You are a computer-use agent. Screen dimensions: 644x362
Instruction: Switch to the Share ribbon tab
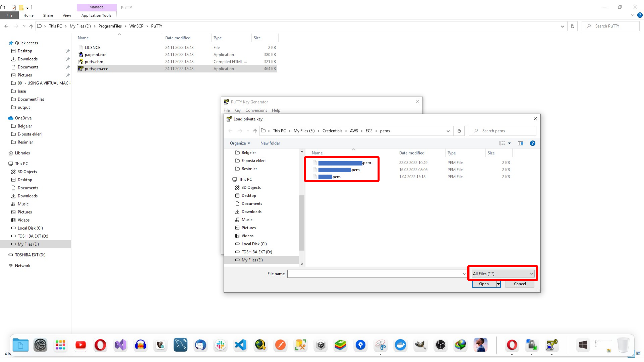(x=48, y=15)
